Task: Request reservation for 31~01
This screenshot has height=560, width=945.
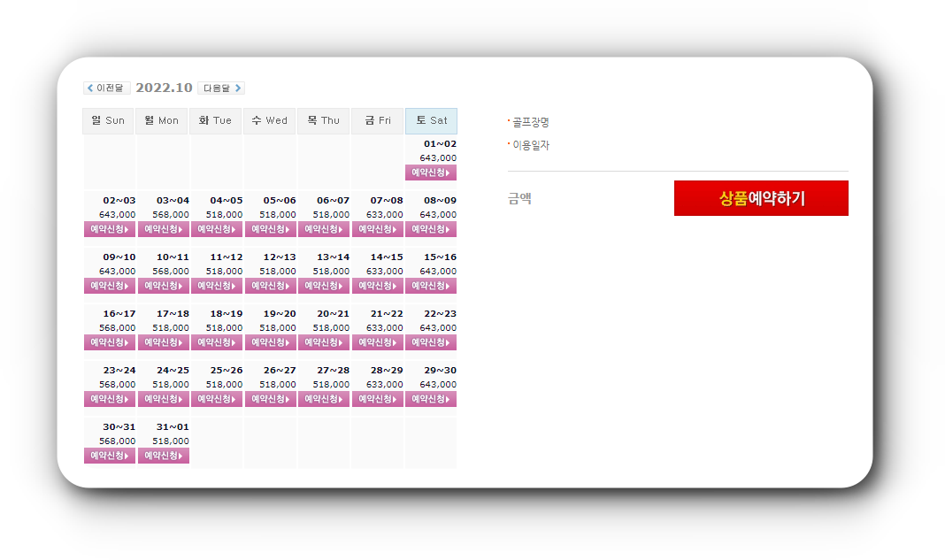Action: (x=164, y=456)
